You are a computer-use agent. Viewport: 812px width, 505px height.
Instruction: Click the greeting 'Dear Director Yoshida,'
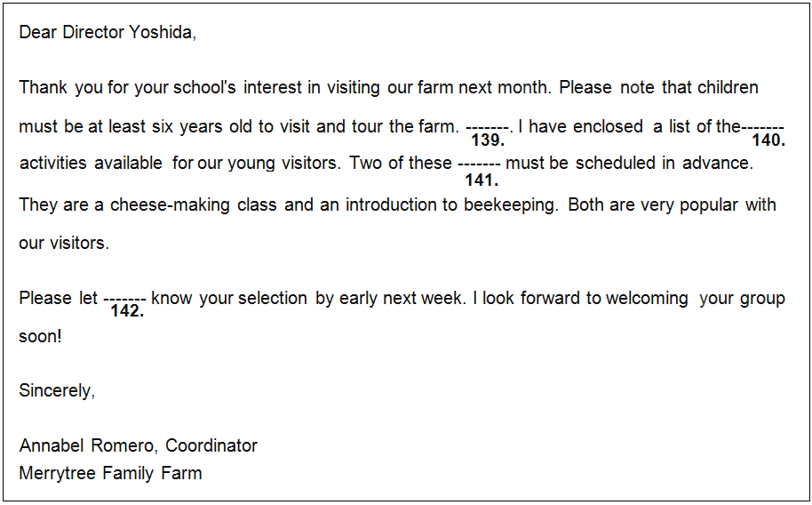tap(107, 33)
